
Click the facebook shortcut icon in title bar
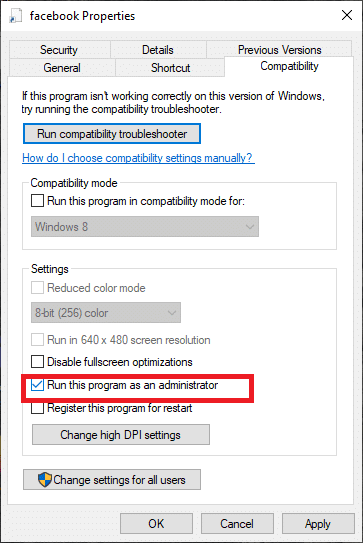(x=16, y=16)
